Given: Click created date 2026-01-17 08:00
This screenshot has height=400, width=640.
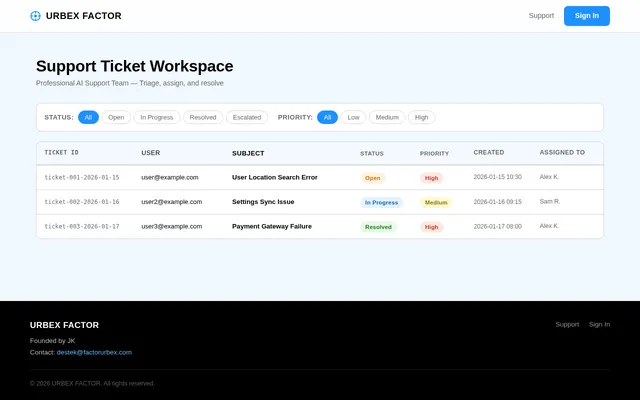Looking at the screenshot, I should (x=498, y=226).
